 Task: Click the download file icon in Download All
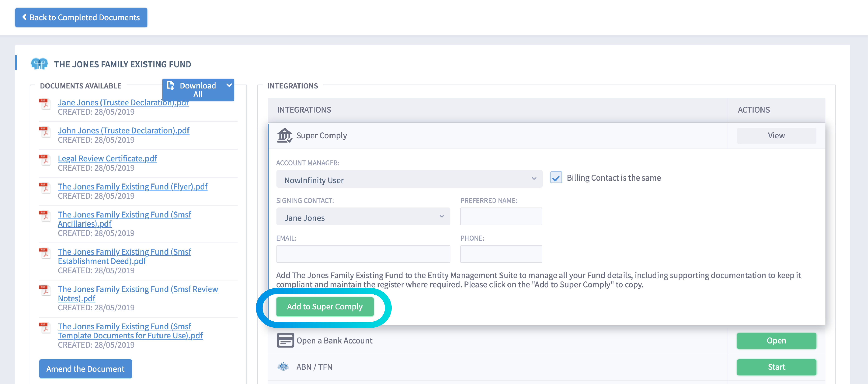(x=170, y=86)
